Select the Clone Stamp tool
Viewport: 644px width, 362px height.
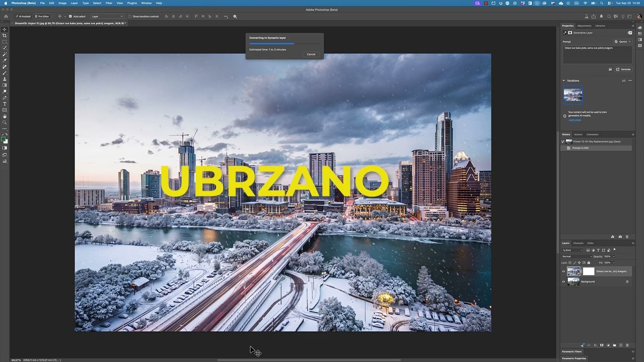tap(5, 79)
